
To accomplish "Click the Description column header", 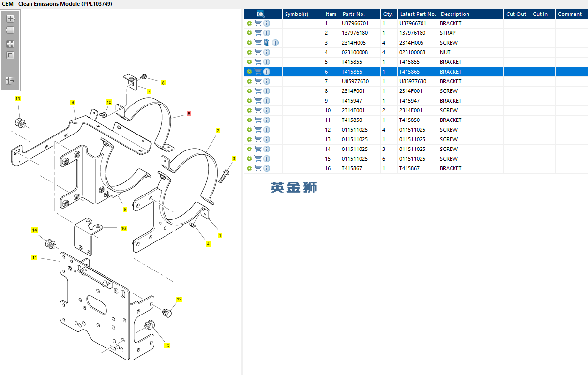I will click(471, 14).
